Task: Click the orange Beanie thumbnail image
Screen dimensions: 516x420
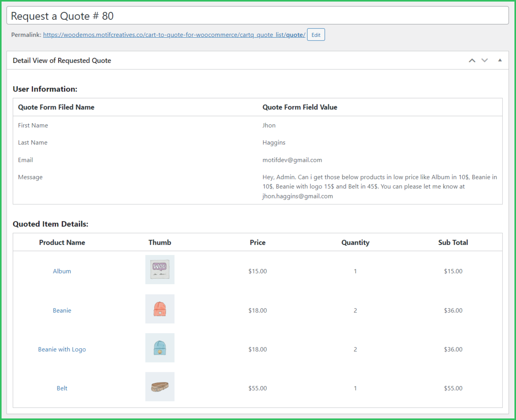Action: click(x=160, y=309)
